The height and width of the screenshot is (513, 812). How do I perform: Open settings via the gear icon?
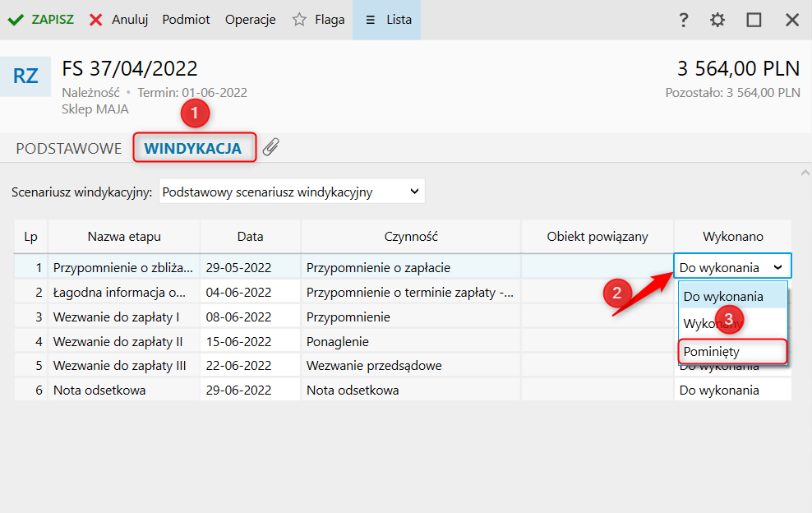click(x=717, y=20)
